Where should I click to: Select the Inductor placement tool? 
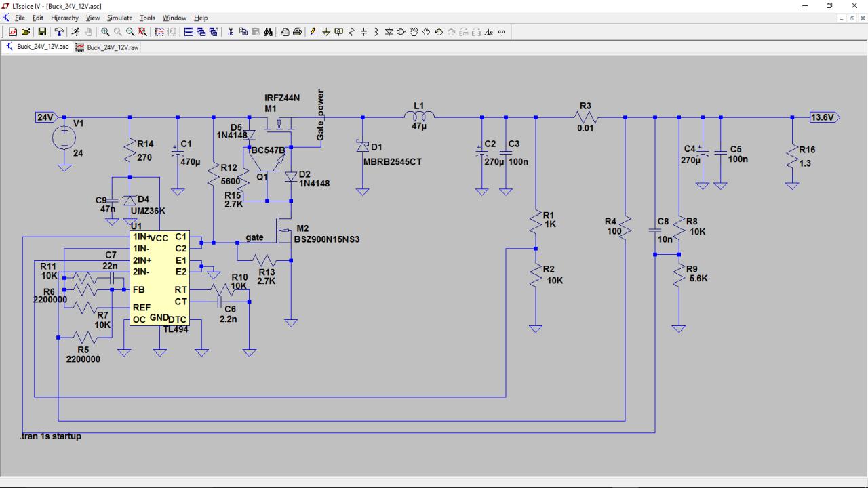point(376,32)
